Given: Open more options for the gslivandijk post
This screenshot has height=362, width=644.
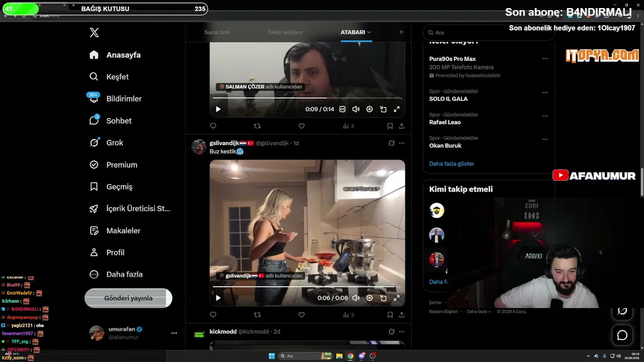Looking at the screenshot, I should [401, 143].
